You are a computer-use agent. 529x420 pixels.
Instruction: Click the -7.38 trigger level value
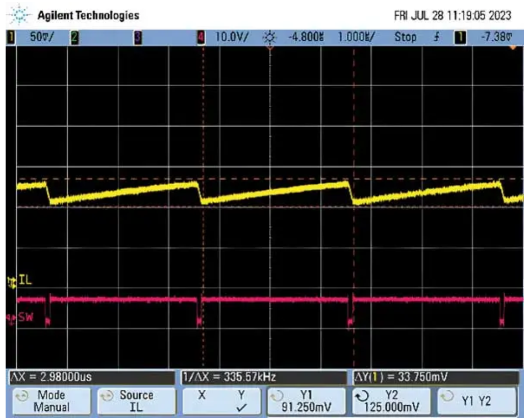496,37
